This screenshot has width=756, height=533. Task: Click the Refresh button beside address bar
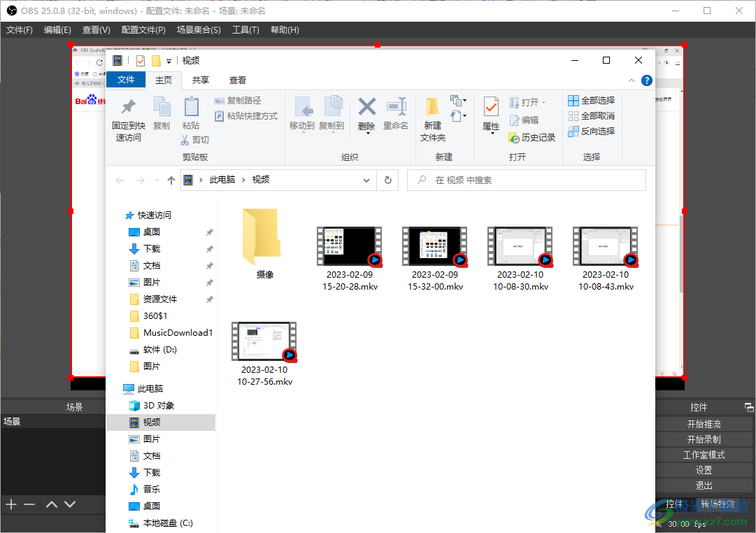point(387,180)
